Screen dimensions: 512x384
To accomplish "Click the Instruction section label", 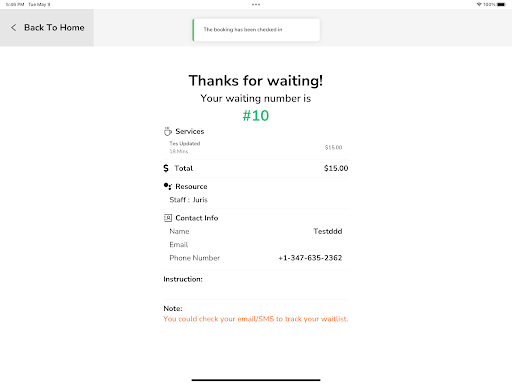I will (183, 279).
